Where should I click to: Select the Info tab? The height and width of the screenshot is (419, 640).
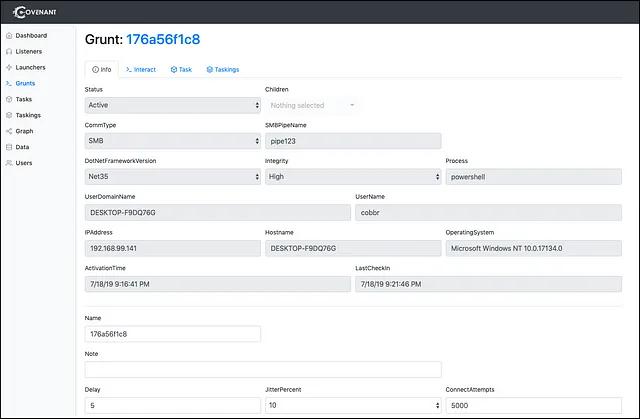coord(102,69)
